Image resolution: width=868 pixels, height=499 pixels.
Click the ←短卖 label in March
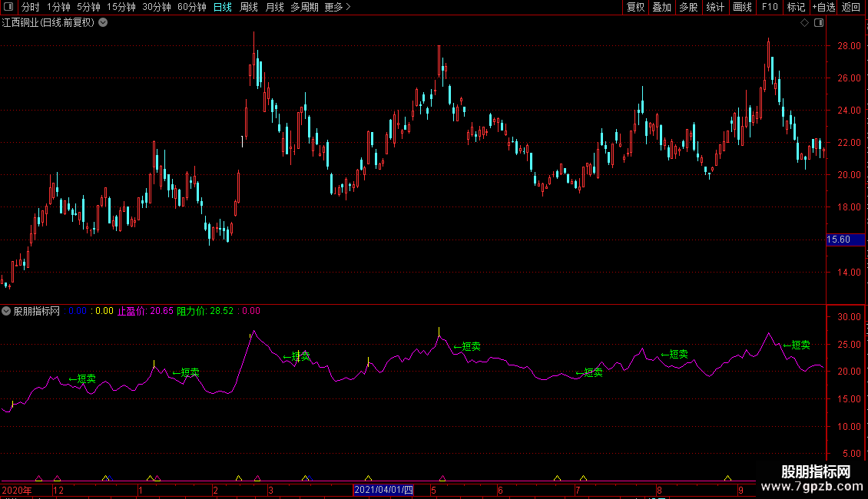pos(297,356)
